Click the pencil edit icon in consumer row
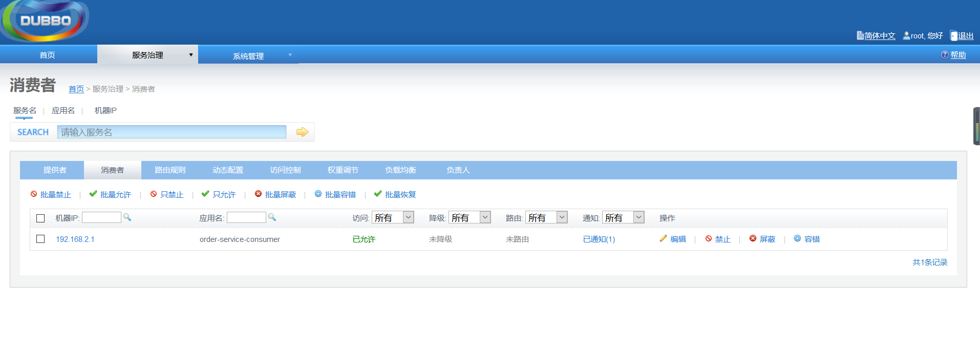This screenshot has width=980, height=346. tap(663, 238)
